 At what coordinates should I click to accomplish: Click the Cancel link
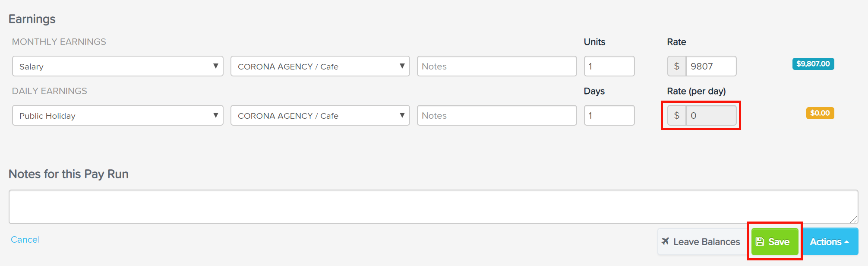(x=25, y=240)
